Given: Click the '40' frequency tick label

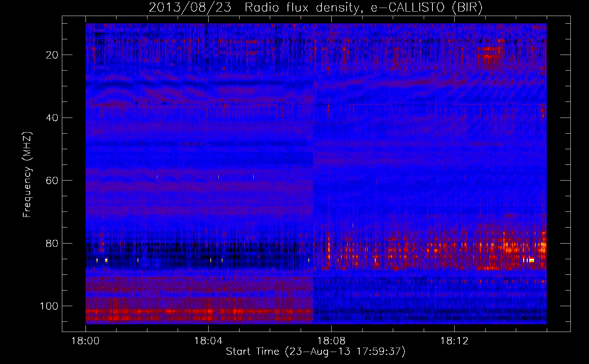Looking at the screenshot, I should (52, 118).
